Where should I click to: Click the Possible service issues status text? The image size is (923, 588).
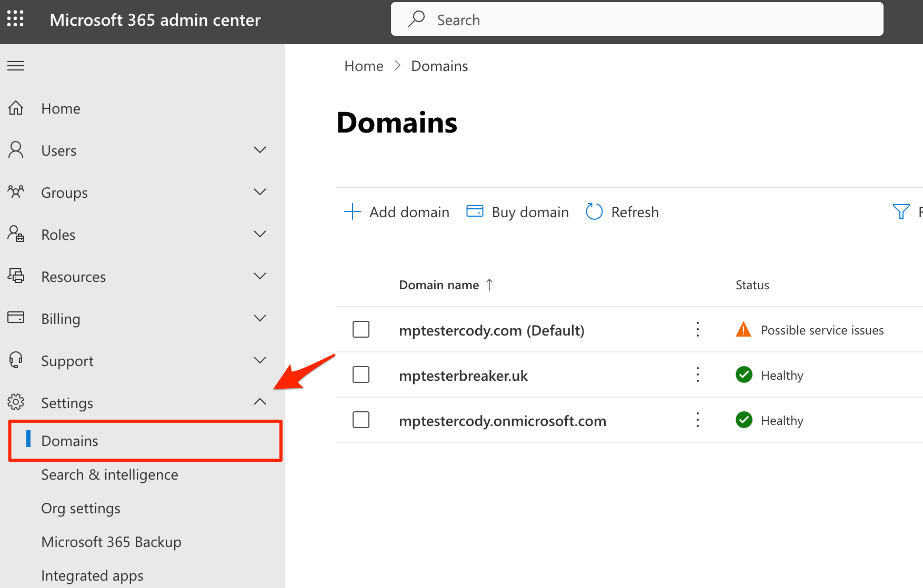click(x=822, y=330)
